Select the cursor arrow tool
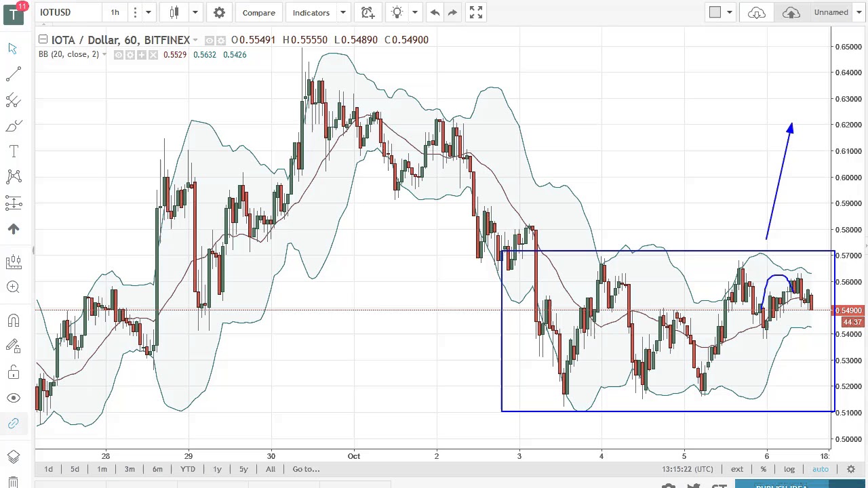 point(13,48)
